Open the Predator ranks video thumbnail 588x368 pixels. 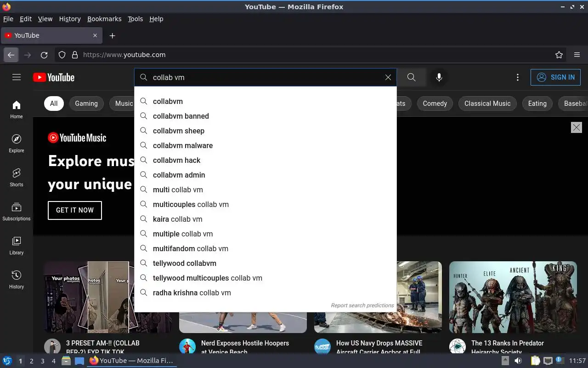[513, 297]
